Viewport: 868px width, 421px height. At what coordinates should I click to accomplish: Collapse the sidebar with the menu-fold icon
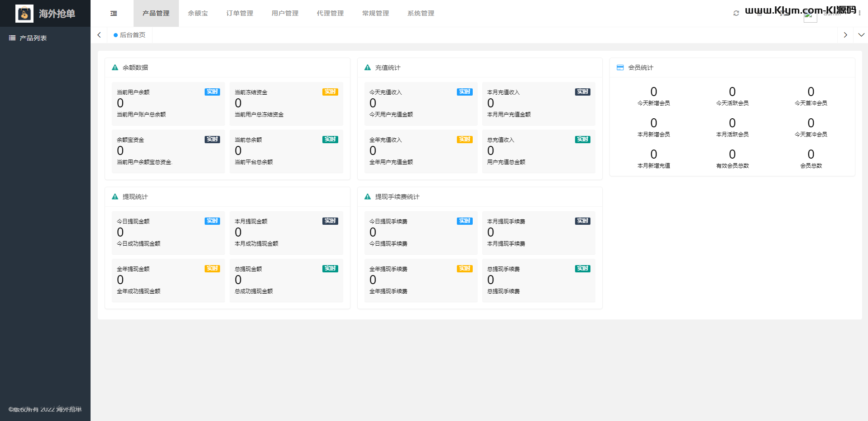point(114,14)
